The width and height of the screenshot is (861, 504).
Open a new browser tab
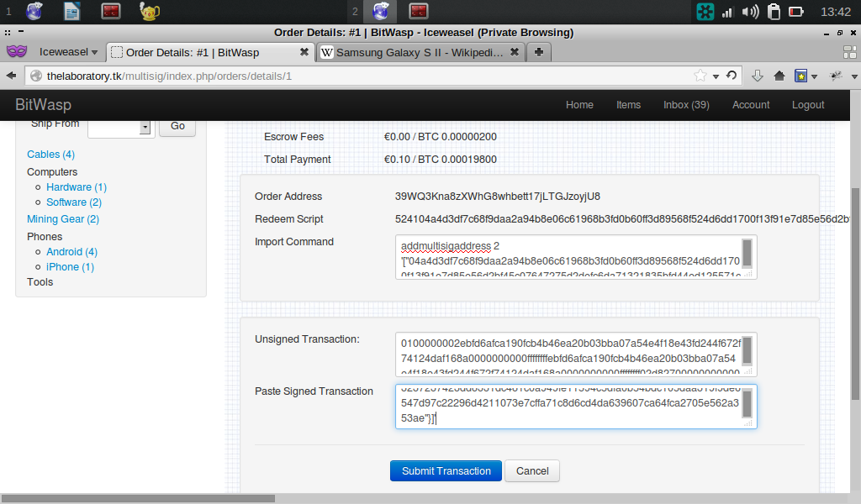(539, 52)
